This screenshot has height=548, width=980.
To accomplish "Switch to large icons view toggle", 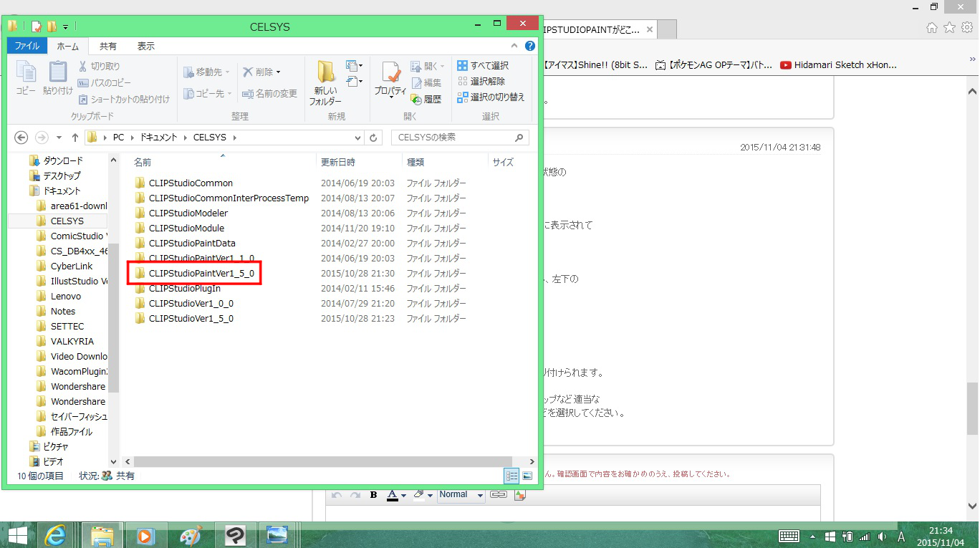I will pos(528,476).
